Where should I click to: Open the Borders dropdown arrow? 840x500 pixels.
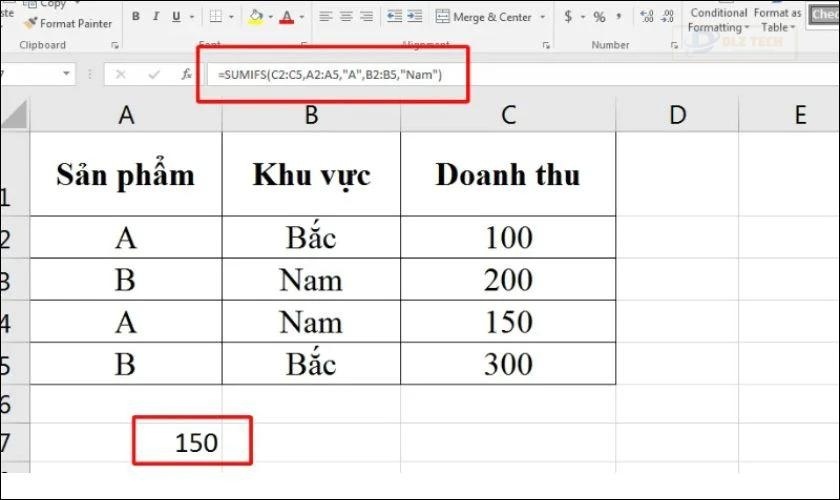pos(231,17)
